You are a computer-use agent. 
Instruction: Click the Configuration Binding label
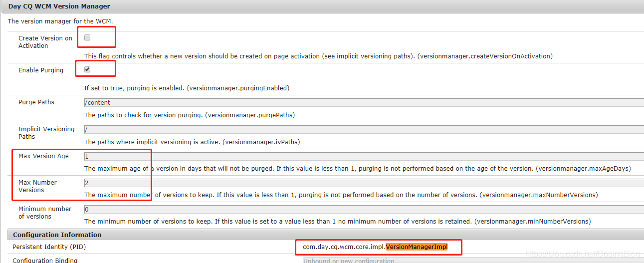point(45,260)
